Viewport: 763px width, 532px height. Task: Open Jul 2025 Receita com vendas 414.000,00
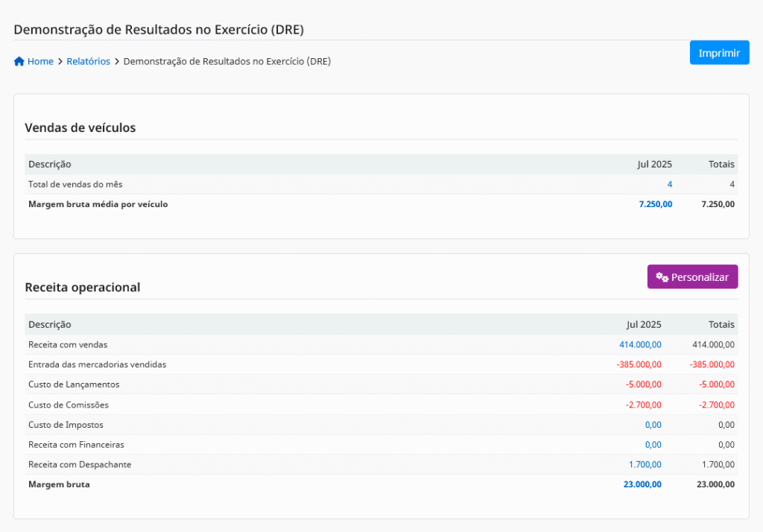640,344
